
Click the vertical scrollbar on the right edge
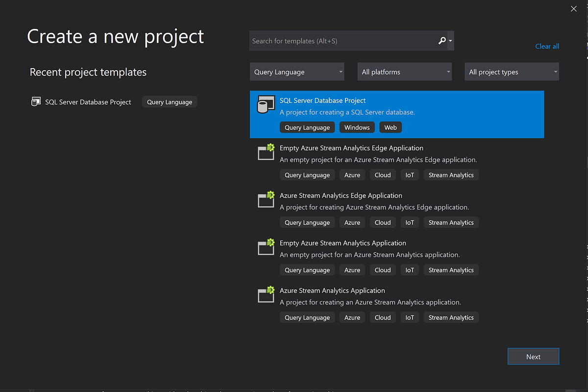pos(585,196)
